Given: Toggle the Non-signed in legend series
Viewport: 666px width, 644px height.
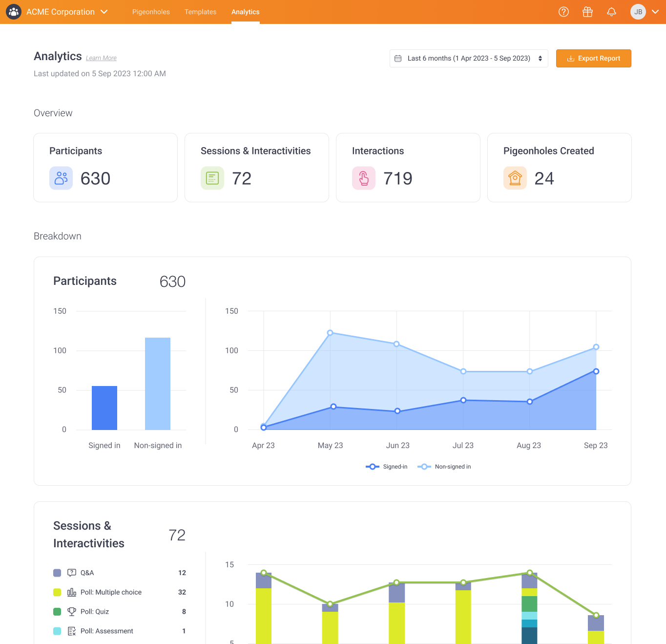Looking at the screenshot, I should [444, 467].
